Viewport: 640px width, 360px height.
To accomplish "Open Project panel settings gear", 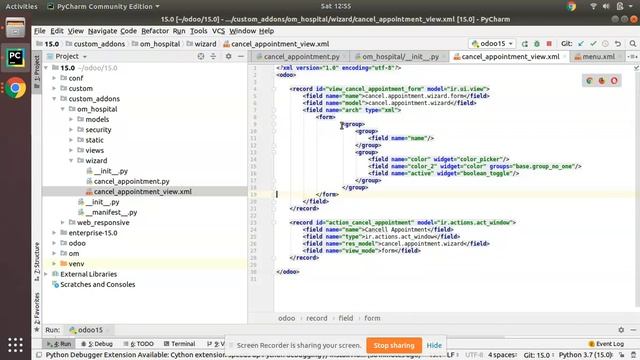I will [229, 56].
